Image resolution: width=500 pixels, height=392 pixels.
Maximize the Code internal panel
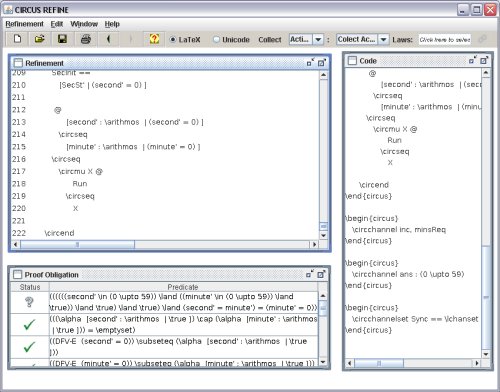pyautogui.click(x=484, y=60)
